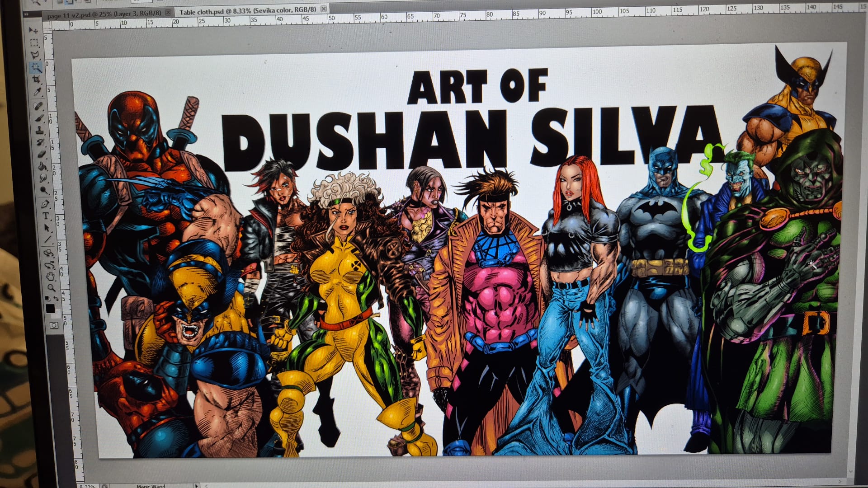Viewport: 868px width, 488px height.
Task: Select the Polygonal Lasso tool
Action: click(x=35, y=55)
